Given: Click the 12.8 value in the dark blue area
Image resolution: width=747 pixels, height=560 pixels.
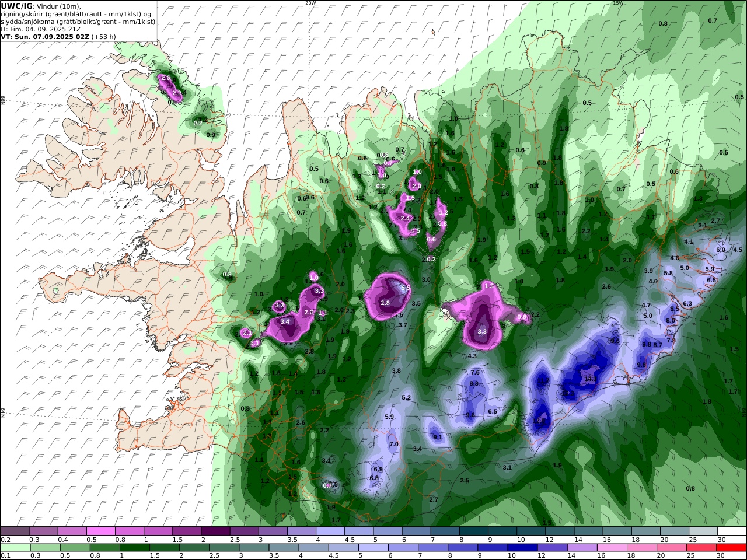Looking at the screenshot, I should click(x=539, y=420).
